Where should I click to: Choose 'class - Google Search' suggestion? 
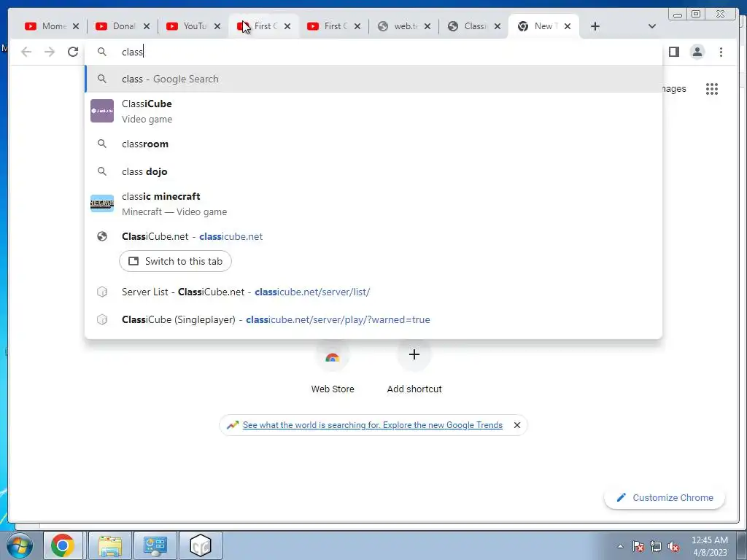[x=373, y=79]
